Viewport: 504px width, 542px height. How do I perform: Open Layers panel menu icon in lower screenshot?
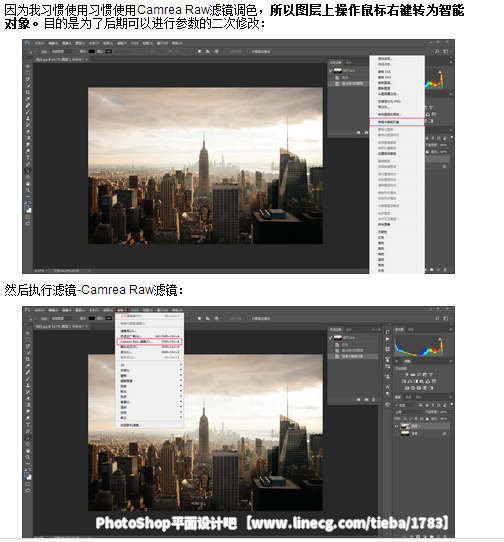[x=451, y=397]
